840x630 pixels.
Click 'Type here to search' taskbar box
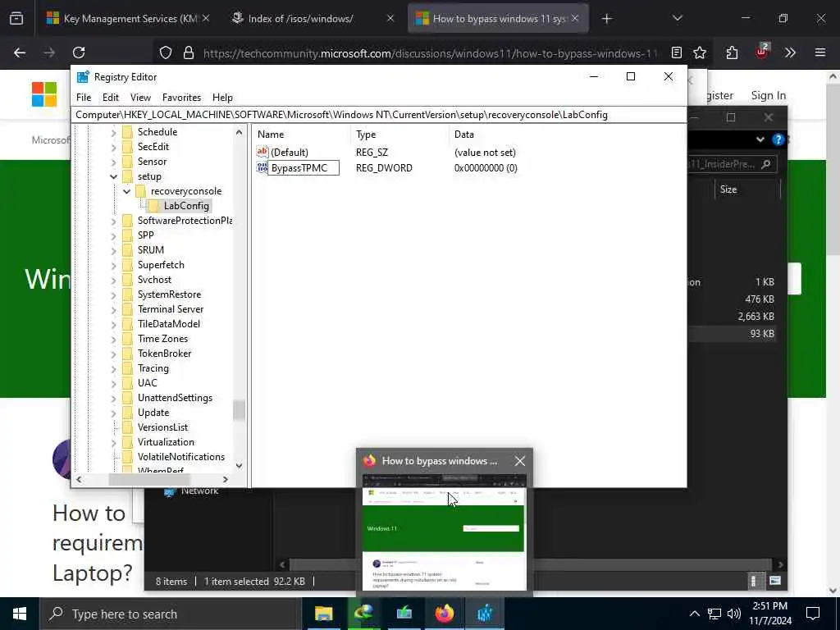coord(171,614)
